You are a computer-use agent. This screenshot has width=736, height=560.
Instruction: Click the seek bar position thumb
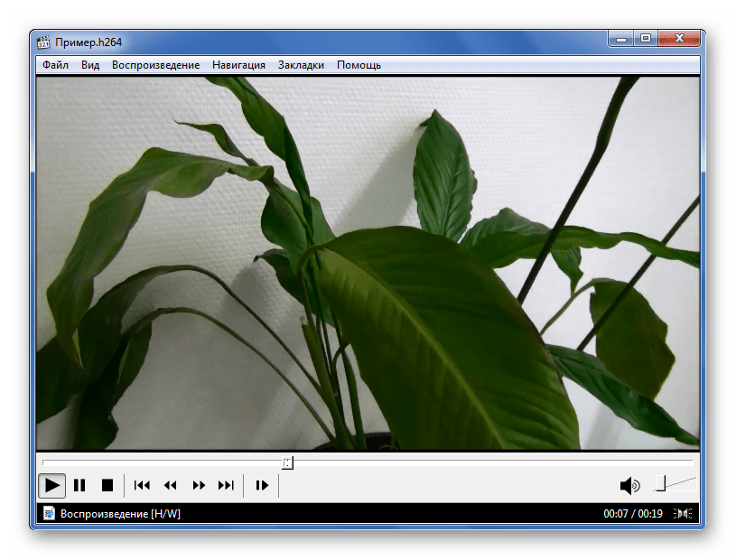pyautogui.click(x=287, y=463)
